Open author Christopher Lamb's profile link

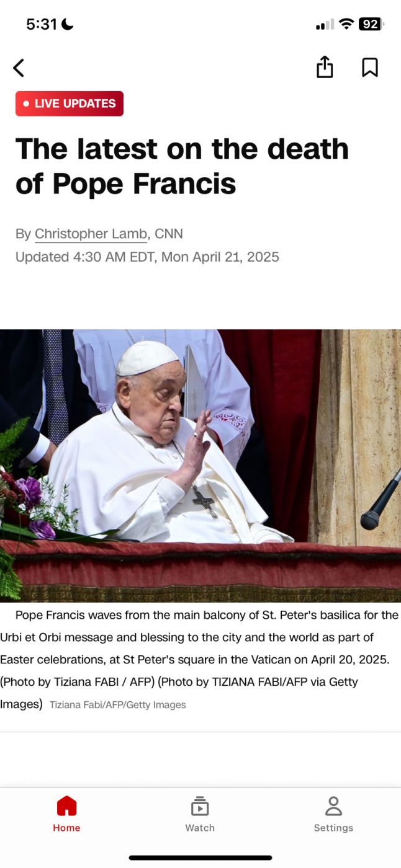91,234
